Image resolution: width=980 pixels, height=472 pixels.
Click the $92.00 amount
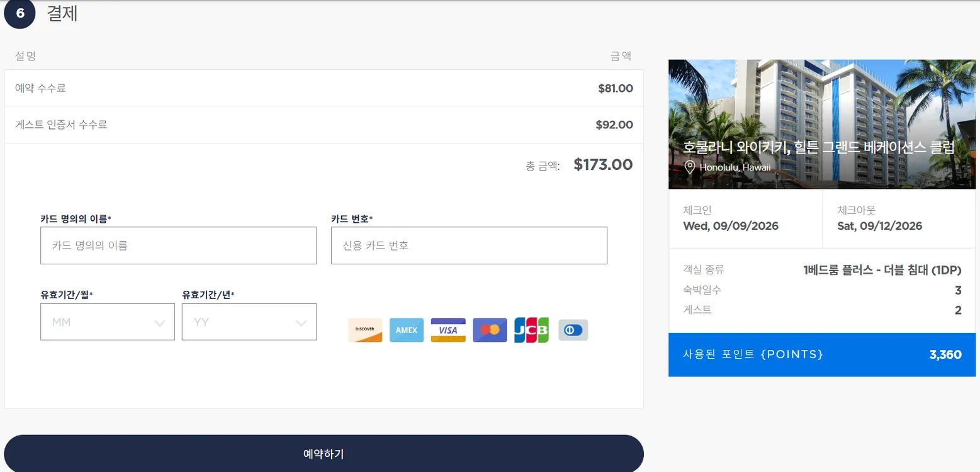(x=614, y=125)
